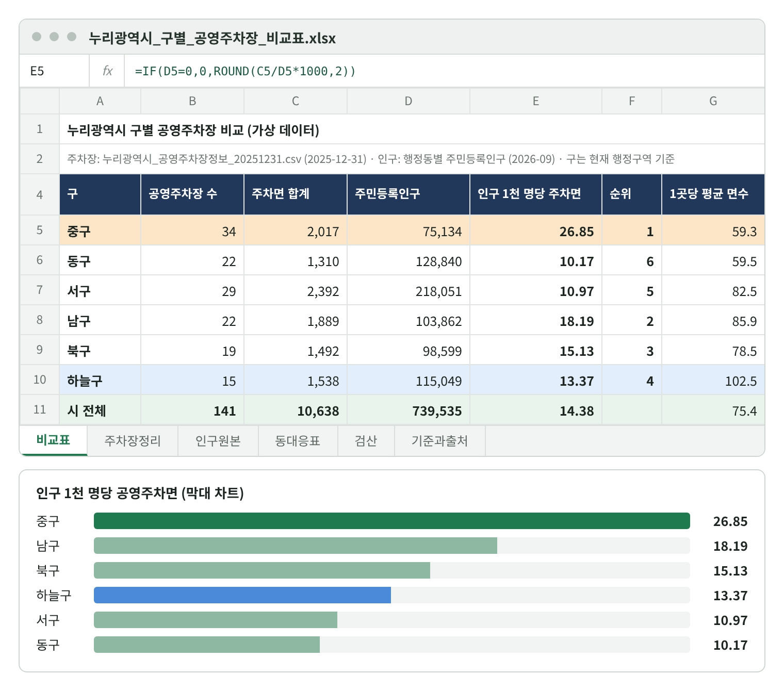Click the 서구 bar in the chart

216,620
